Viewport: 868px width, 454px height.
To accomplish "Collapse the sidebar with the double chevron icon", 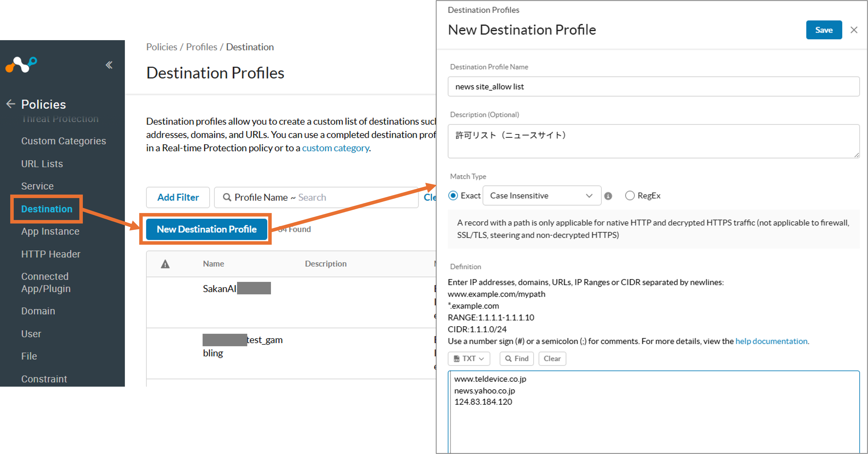I will (x=109, y=65).
